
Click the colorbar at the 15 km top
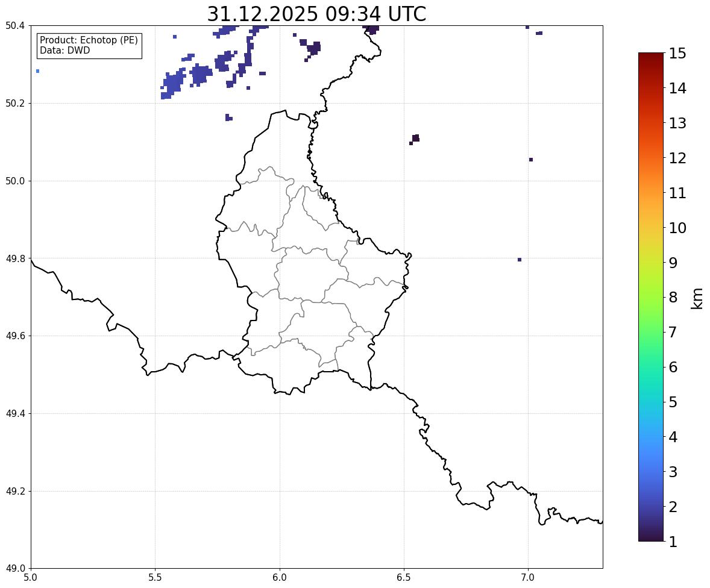coord(651,54)
